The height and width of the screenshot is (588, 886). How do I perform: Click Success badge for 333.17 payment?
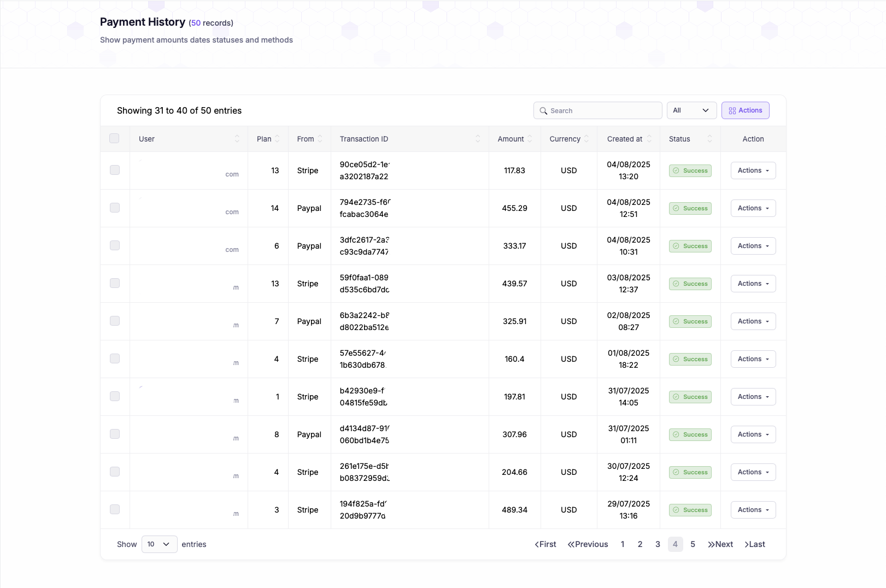coord(690,246)
